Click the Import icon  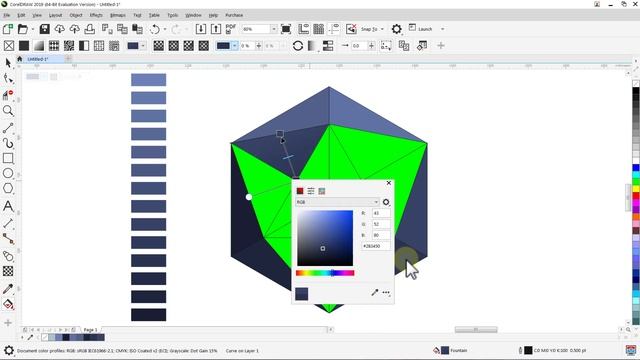coord(200,29)
